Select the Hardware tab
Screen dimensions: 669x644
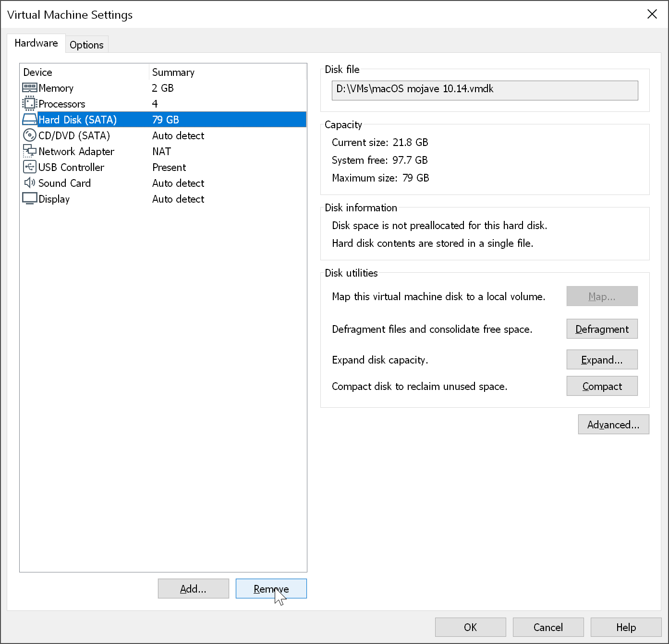pyautogui.click(x=36, y=43)
